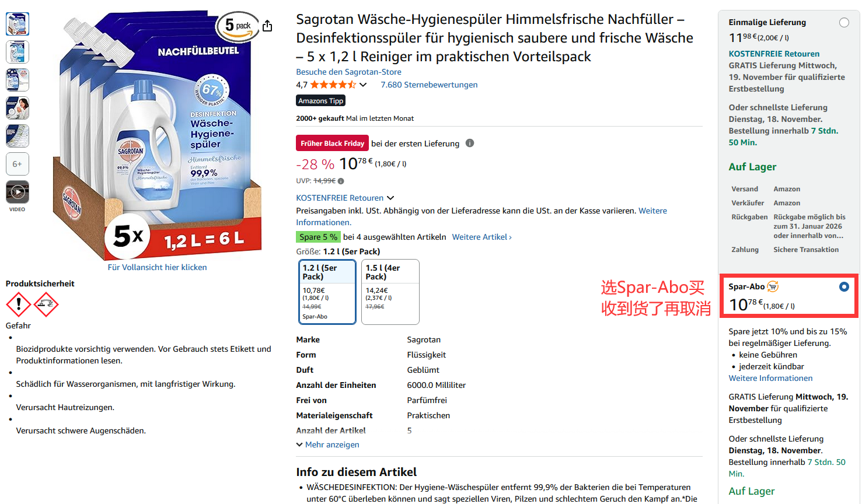Image resolution: width=862 pixels, height=504 pixels.
Task: Click the exclamation hazard warning symbol
Action: (x=19, y=304)
